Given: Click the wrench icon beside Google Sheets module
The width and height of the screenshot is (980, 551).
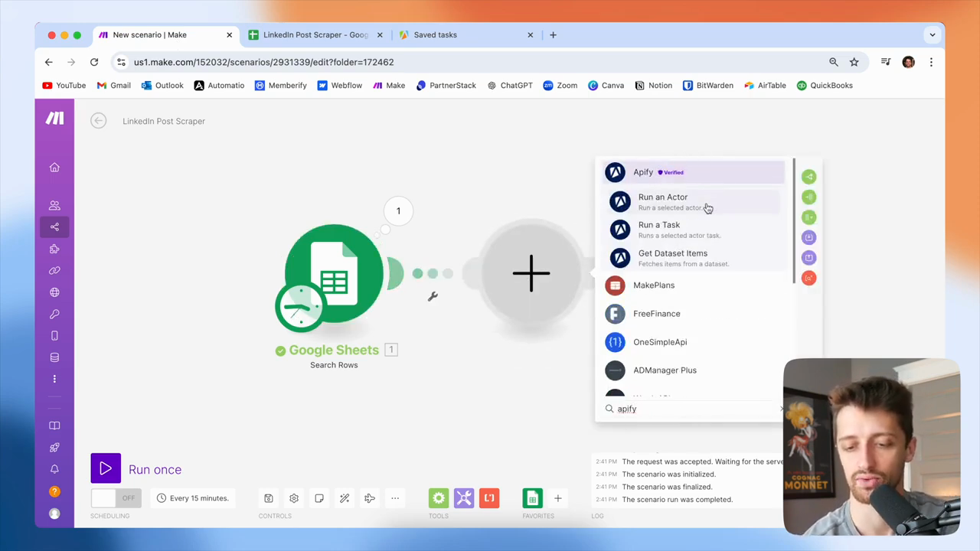Looking at the screenshot, I should point(433,297).
